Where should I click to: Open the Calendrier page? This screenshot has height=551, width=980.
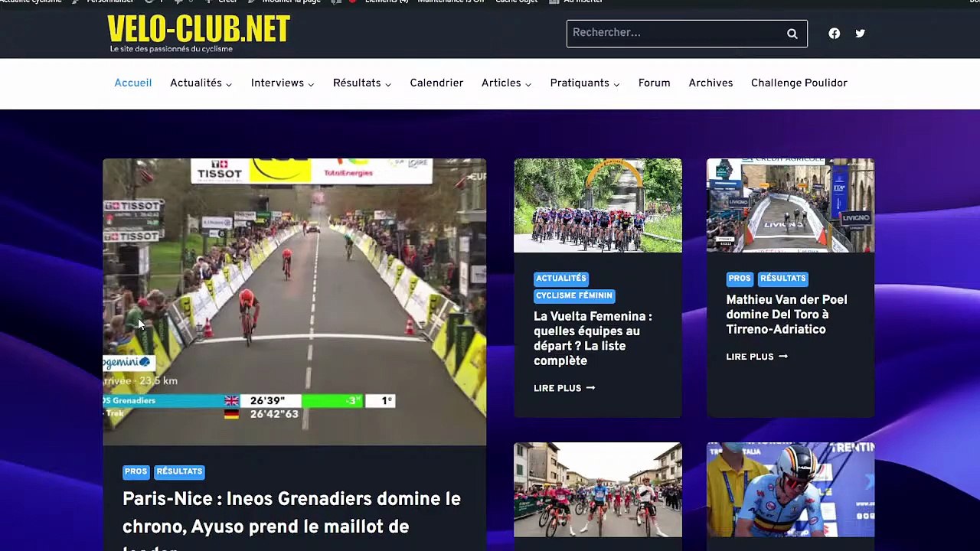tap(436, 83)
